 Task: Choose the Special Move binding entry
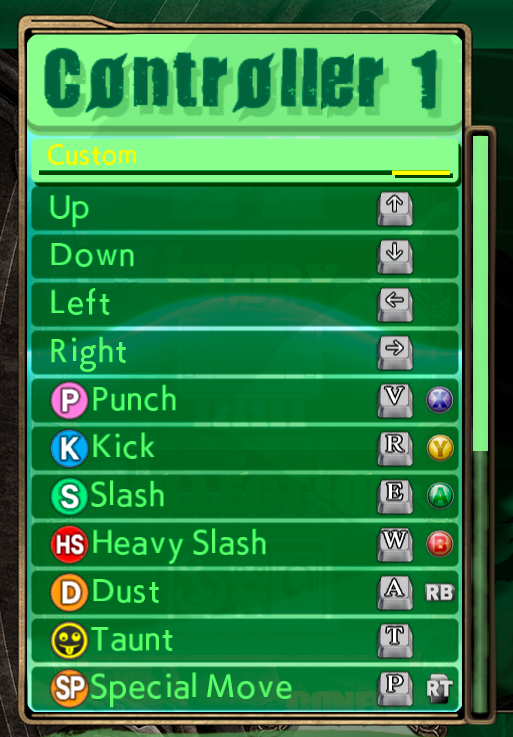pyautogui.click(x=245, y=688)
